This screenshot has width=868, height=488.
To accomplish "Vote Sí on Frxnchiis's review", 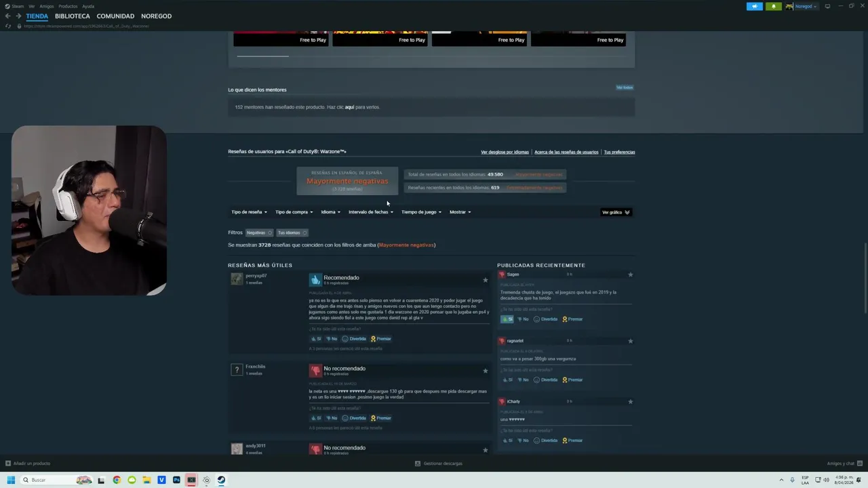I will pyautogui.click(x=316, y=418).
